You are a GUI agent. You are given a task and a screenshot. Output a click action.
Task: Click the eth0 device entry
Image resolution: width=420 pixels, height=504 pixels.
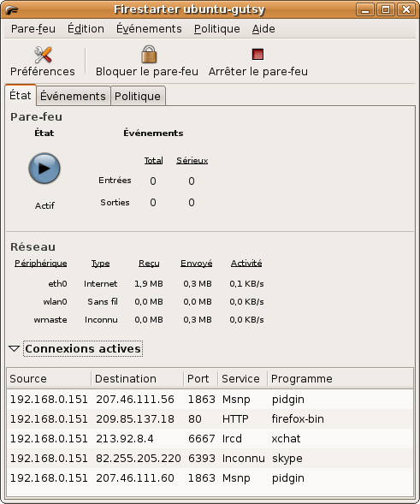point(57,284)
